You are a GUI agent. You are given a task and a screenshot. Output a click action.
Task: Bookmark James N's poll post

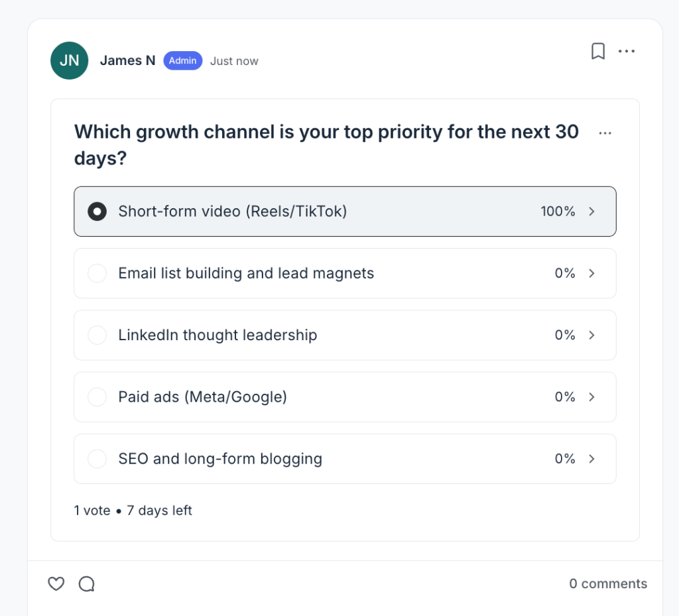(x=597, y=52)
